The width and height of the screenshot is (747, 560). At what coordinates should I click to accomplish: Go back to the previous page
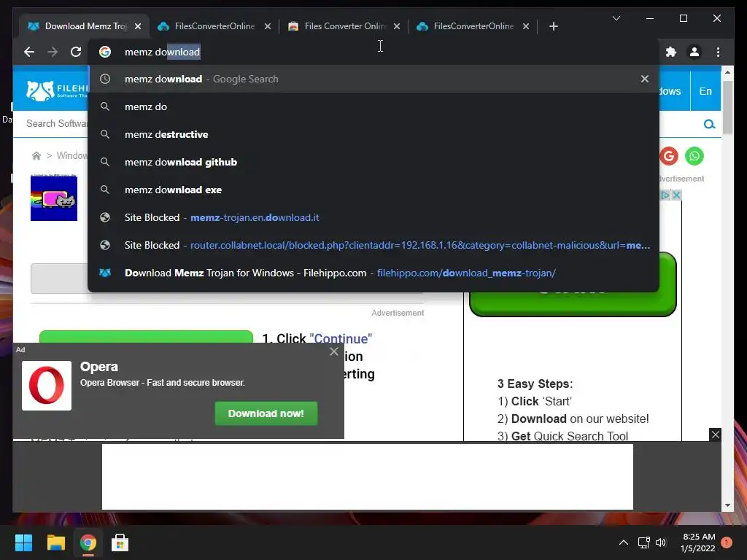pos(29,52)
